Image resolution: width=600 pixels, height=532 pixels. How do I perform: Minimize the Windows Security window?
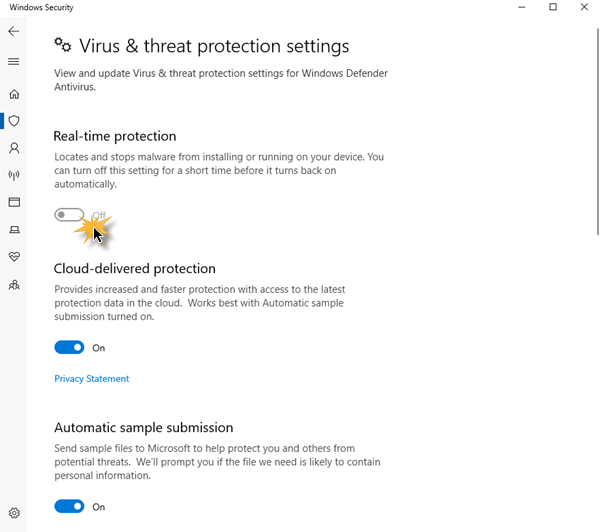522,8
